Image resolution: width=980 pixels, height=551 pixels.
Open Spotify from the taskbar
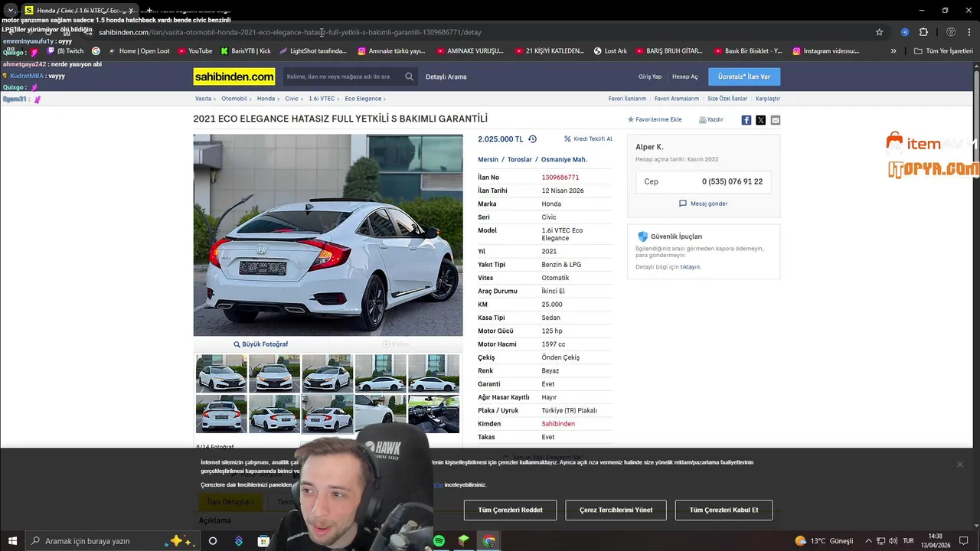tap(439, 541)
